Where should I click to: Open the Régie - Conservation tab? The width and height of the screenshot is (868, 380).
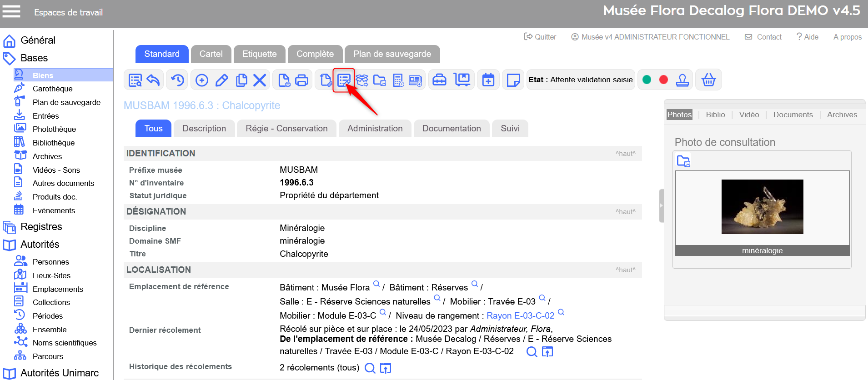[x=286, y=129]
